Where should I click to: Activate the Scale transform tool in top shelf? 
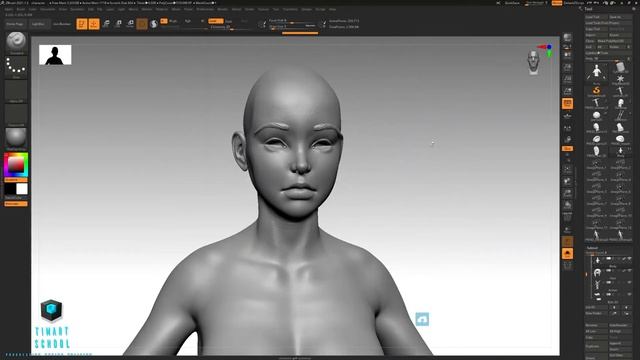click(118, 24)
